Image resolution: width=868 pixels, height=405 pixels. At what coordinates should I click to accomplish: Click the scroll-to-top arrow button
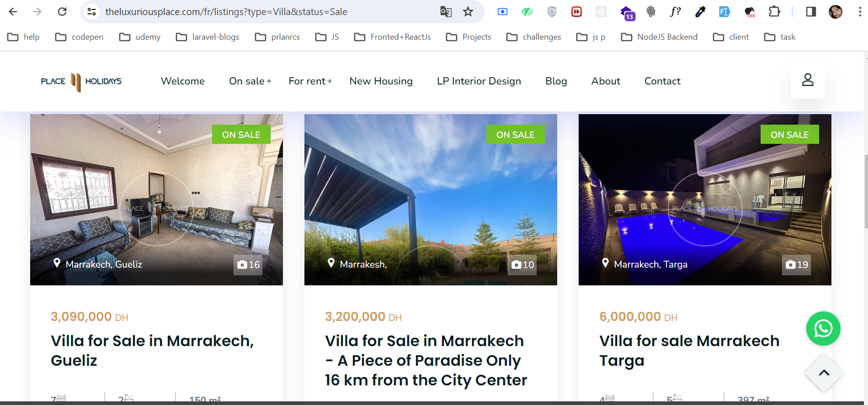824,373
